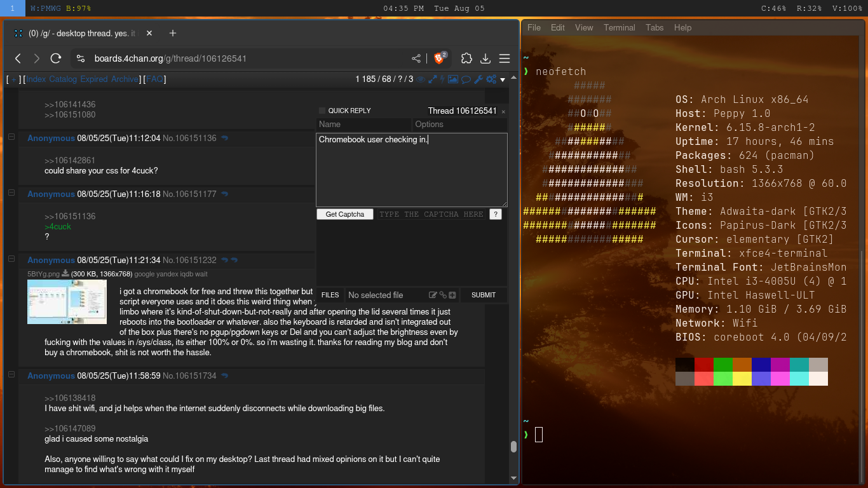Click reply arrow icon beside No.106151177
Viewport: 868px width, 488px height.
[224, 194]
